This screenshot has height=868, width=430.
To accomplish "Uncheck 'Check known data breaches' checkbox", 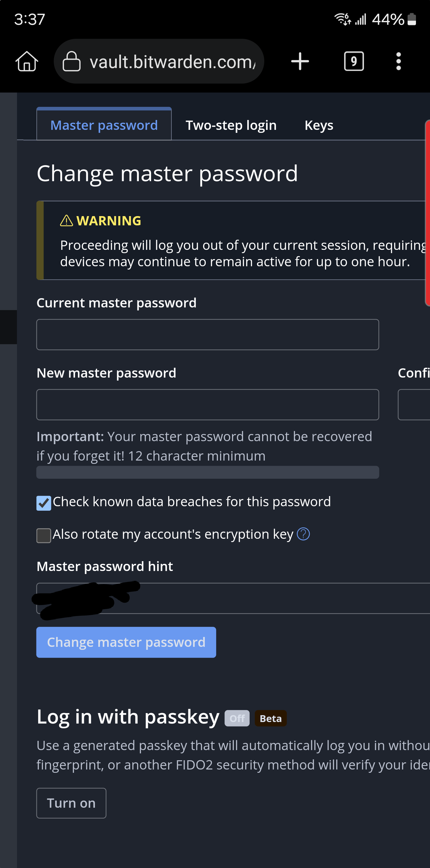I will tap(44, 503).
